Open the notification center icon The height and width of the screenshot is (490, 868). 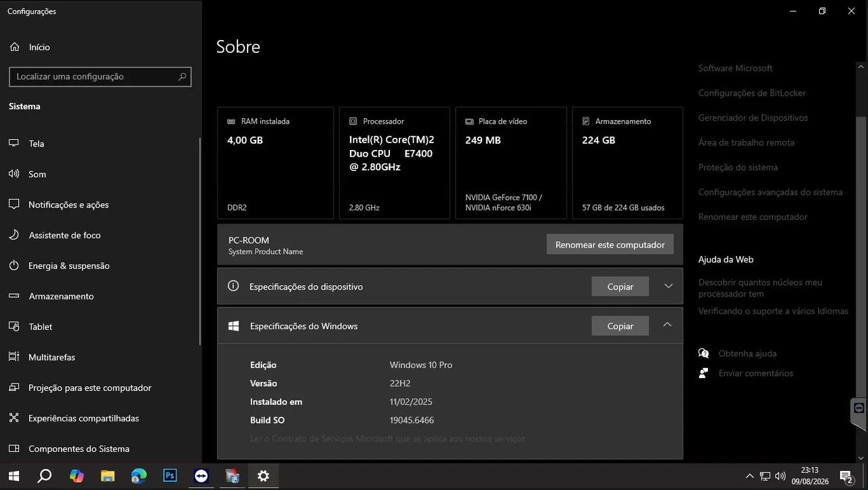tap(846, 476)
